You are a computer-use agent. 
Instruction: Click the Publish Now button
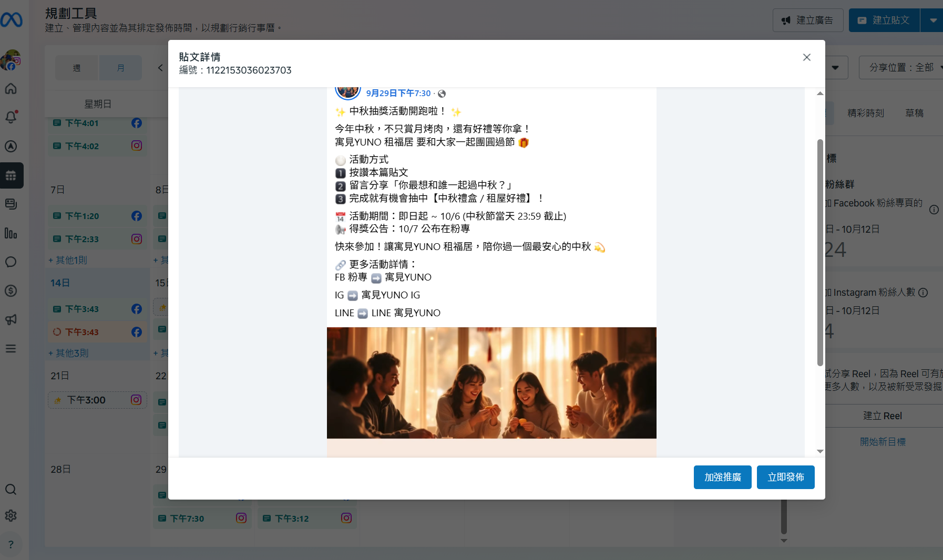click(785, 477)
